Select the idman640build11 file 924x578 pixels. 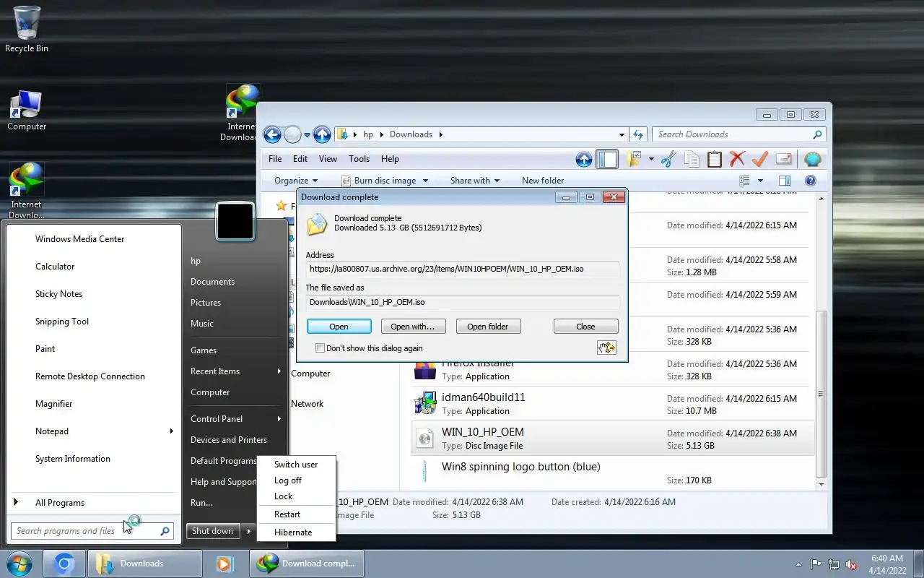(x=612, y=404)
